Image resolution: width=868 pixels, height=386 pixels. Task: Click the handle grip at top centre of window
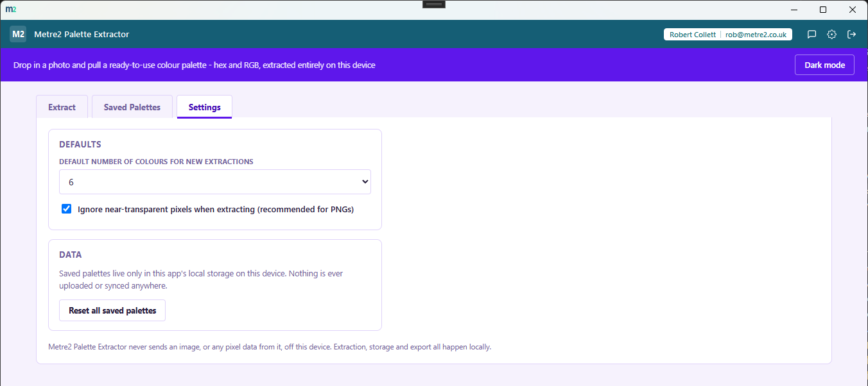tap(434, 4)
